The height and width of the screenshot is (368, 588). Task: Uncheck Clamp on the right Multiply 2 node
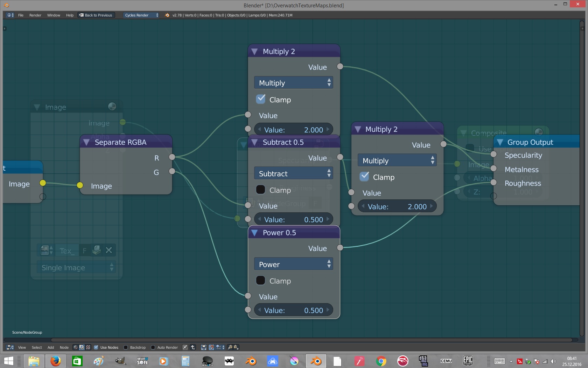(364, 177)
